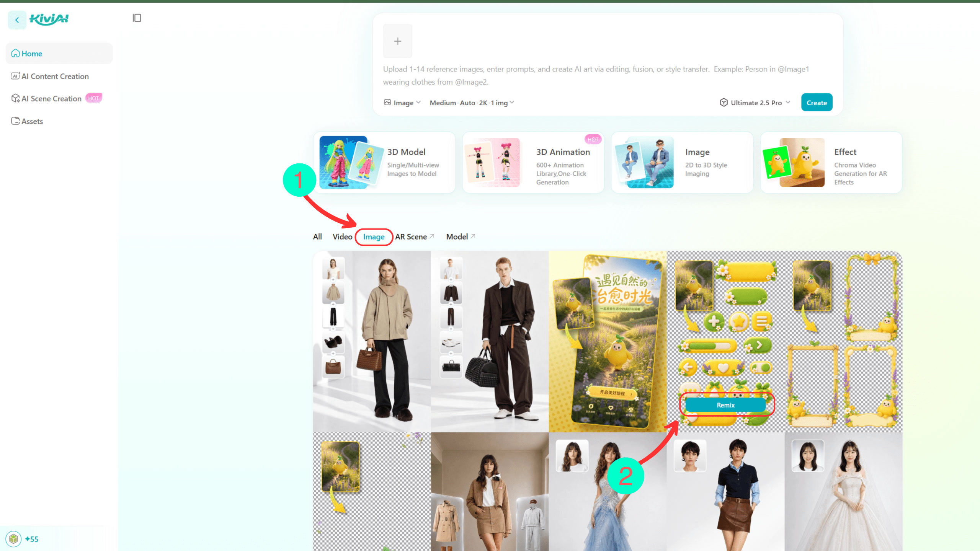Expand the Image type dropdown in prompt box
The image size is (980, 551).
(x=402, y=103)
